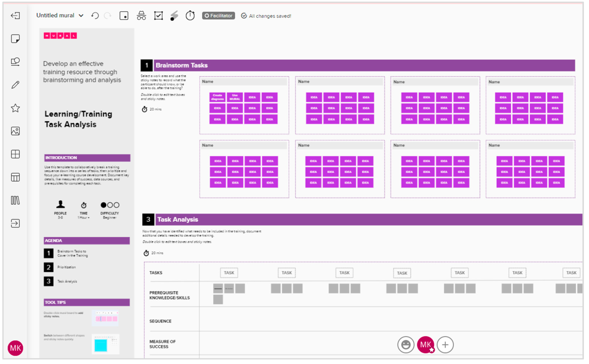Image resolution: width=589 pixels, height=364 pixels.
Task: Click the exit mural arrow icon
Action: pos(15,16)
